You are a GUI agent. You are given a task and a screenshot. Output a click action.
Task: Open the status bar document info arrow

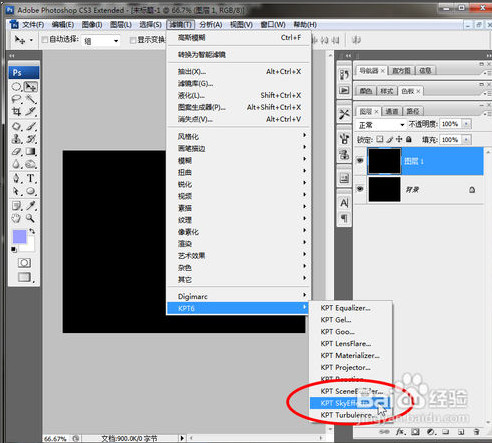click(x=182, y=438)
